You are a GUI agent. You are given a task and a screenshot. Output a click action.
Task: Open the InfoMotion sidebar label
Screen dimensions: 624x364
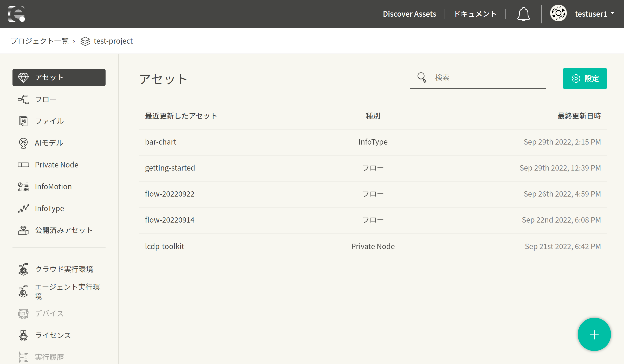click(x=53, y=187)
